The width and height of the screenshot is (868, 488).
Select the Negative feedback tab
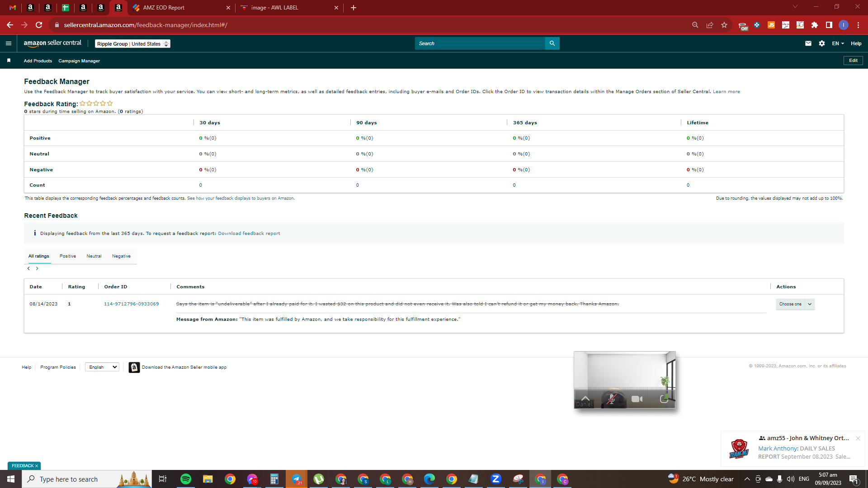tap(121, 256)
